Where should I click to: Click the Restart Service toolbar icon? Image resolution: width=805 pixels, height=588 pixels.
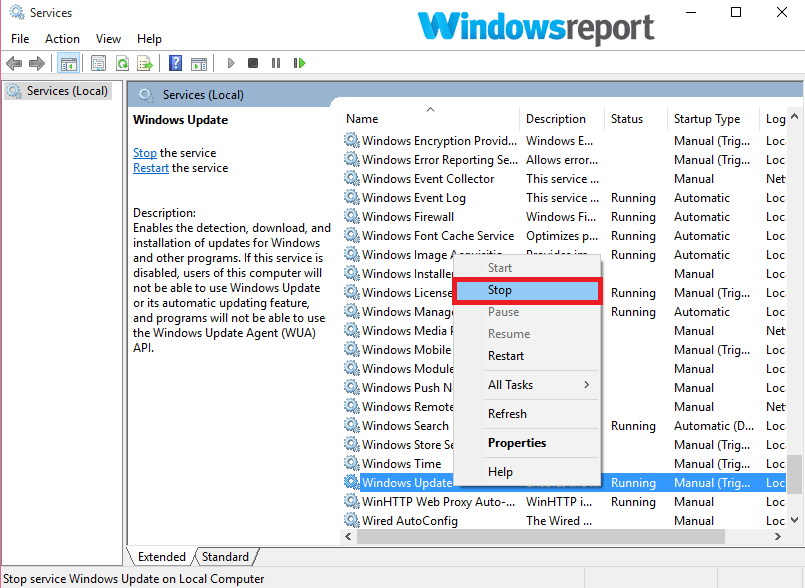(x=299, y=63)
